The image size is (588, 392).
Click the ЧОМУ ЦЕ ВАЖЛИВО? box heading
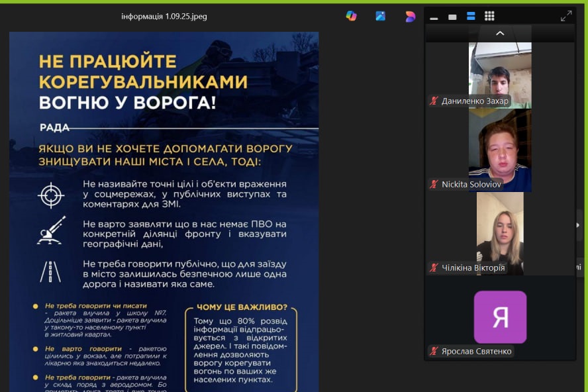tap(242, 307)
